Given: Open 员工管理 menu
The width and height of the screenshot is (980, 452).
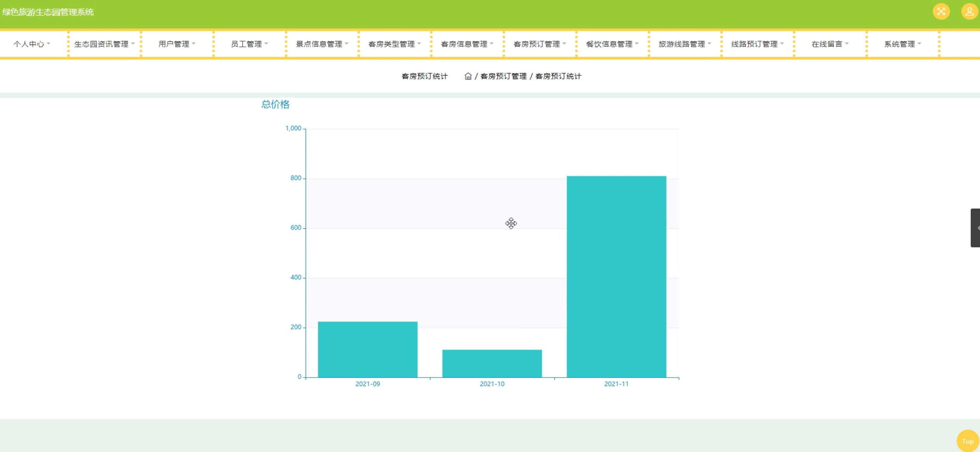Looking at the screenshot, I should tap(249, 44).
